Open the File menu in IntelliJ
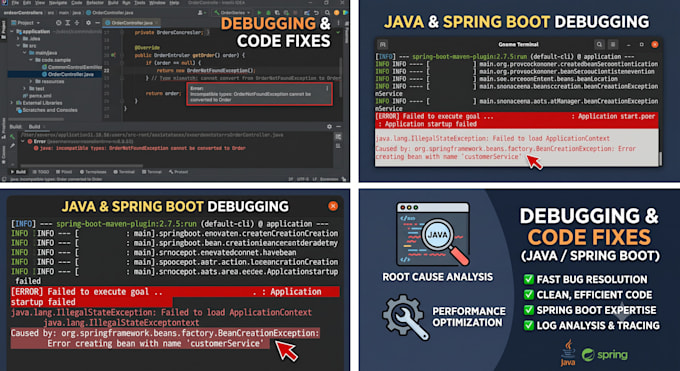 pyautogui.click(x=15, y=3)
